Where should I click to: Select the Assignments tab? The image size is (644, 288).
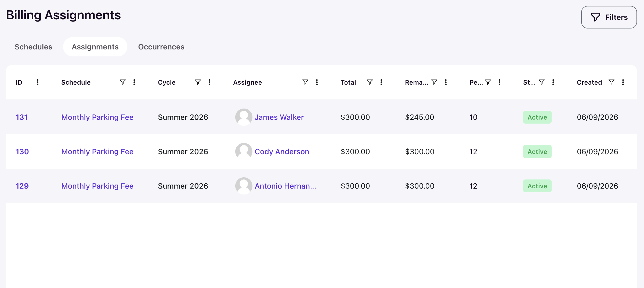95,47
